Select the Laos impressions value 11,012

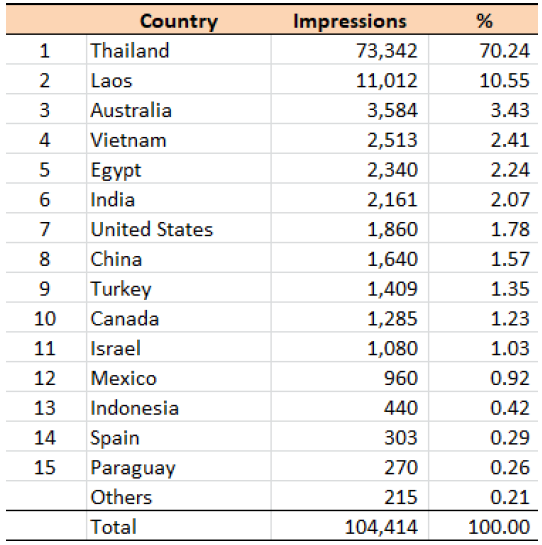click(x=386, y=81)
